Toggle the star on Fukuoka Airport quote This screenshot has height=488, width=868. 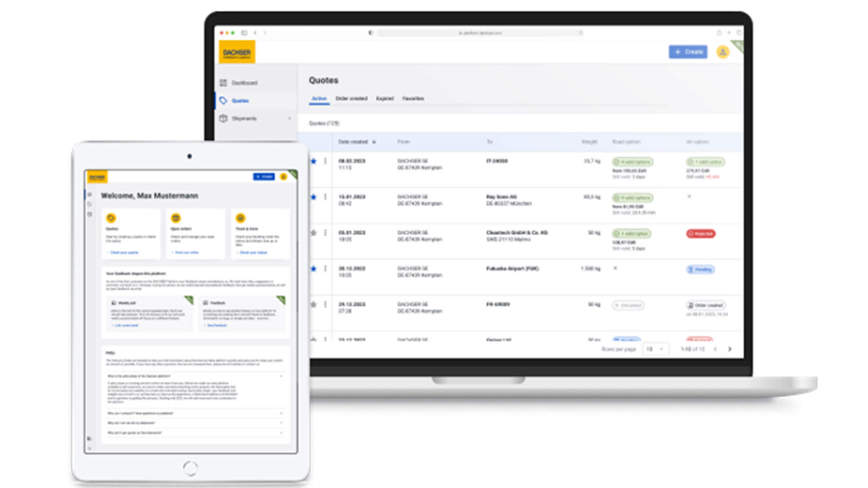[x=314, y=269]
